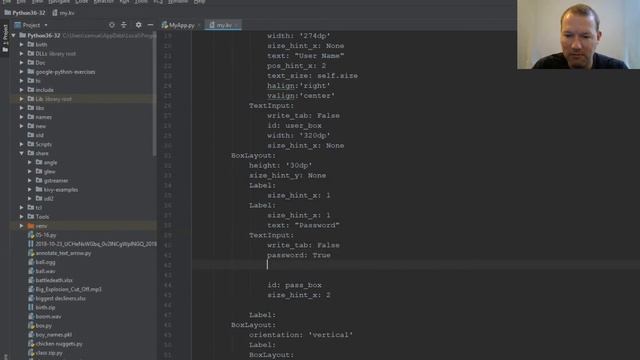This screenshot has height=360, width=640.
Task: Select the angle folder under share
Action: tap(46, 162)
